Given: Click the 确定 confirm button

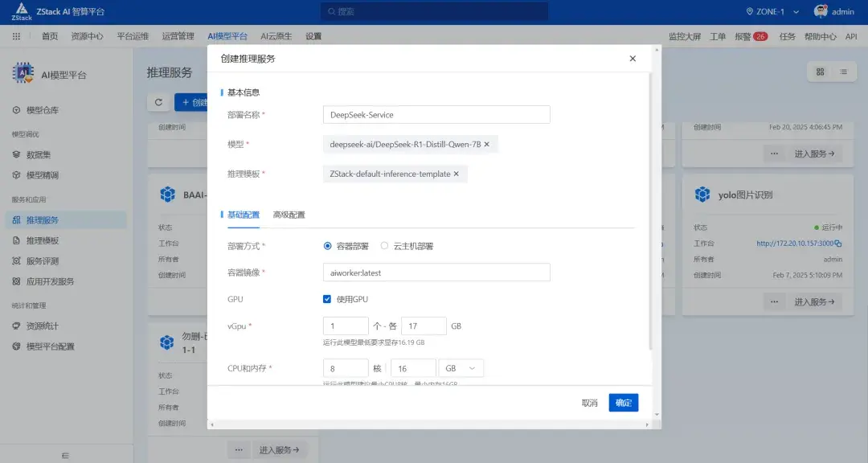Looking at the screenshot, I should [x=624, y=402].
